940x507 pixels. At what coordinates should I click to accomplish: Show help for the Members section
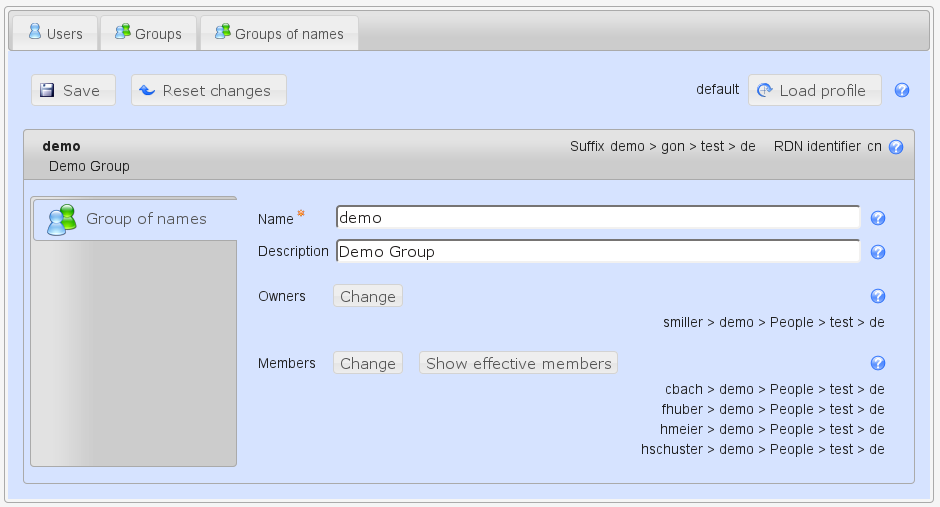(878, 363)
